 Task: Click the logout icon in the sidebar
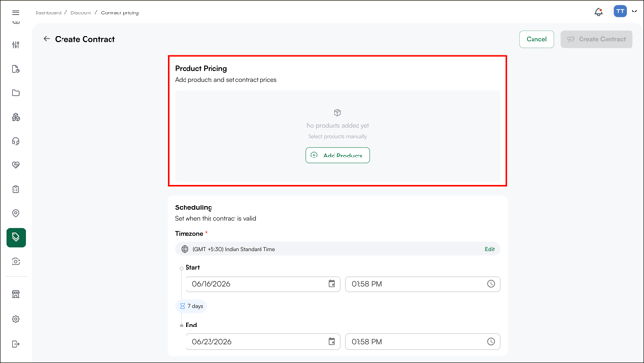[16, 344]
